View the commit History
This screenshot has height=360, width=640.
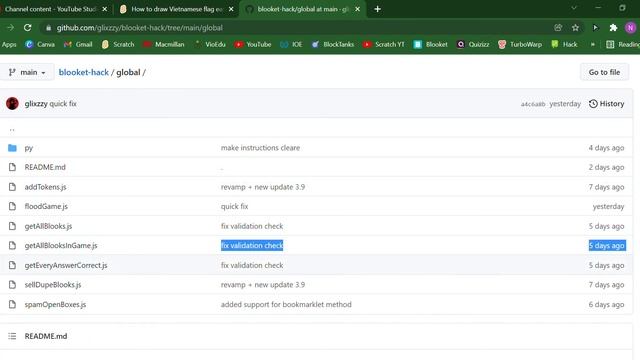click(x=607, y=104)
